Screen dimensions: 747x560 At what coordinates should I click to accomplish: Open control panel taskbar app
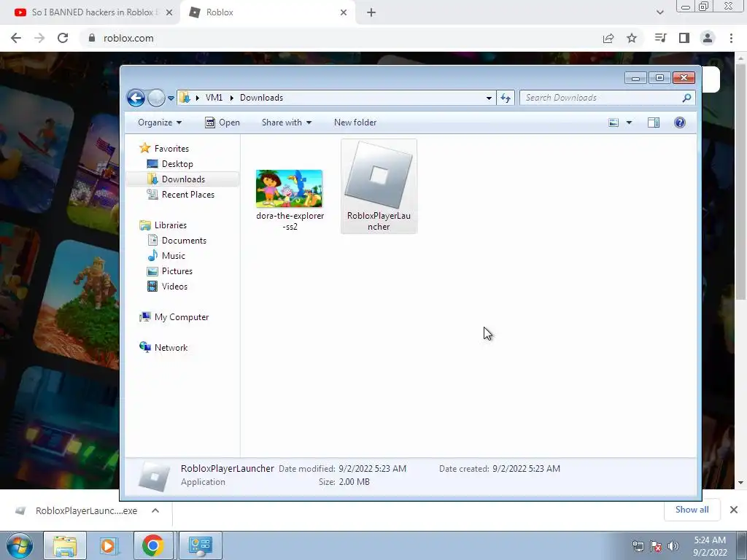click(200, 545)
